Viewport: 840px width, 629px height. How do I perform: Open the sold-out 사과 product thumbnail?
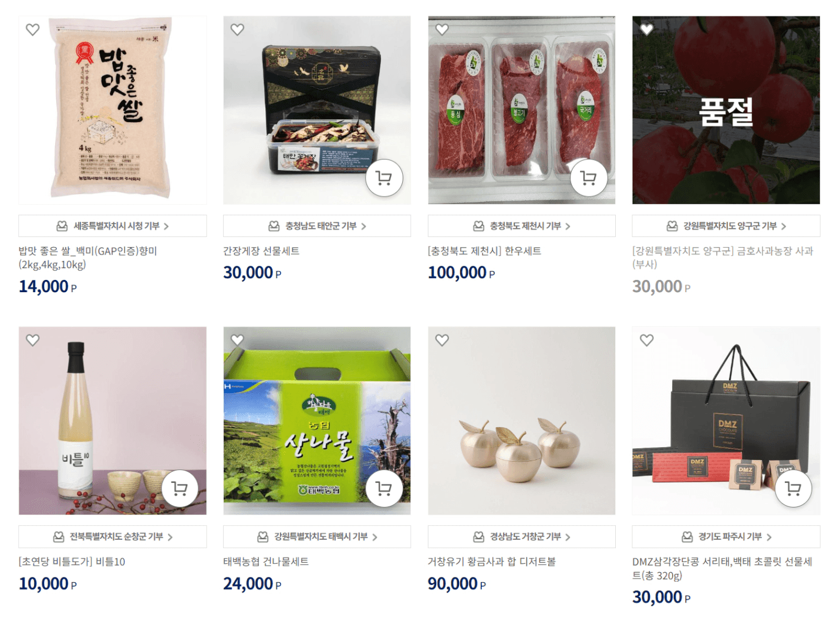coord(726,110)
